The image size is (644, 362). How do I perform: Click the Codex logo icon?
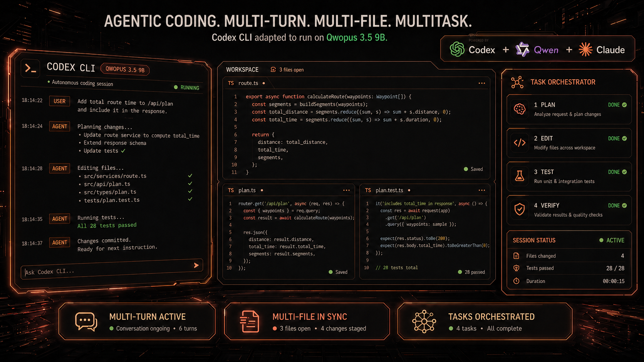point(457,49)
